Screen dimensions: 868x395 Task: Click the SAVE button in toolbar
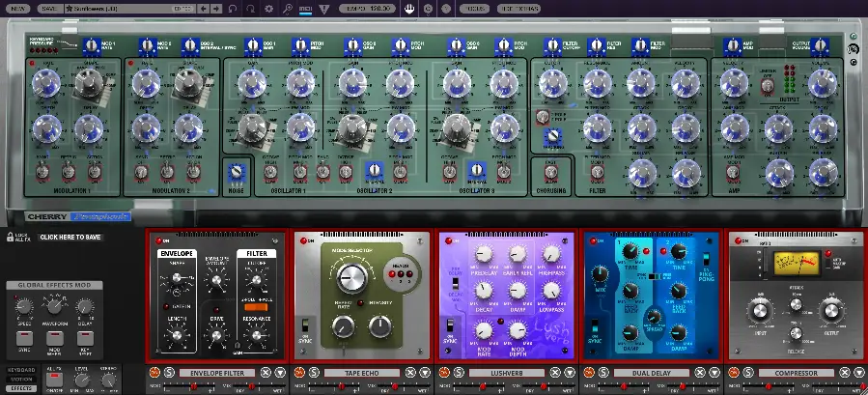49,9
